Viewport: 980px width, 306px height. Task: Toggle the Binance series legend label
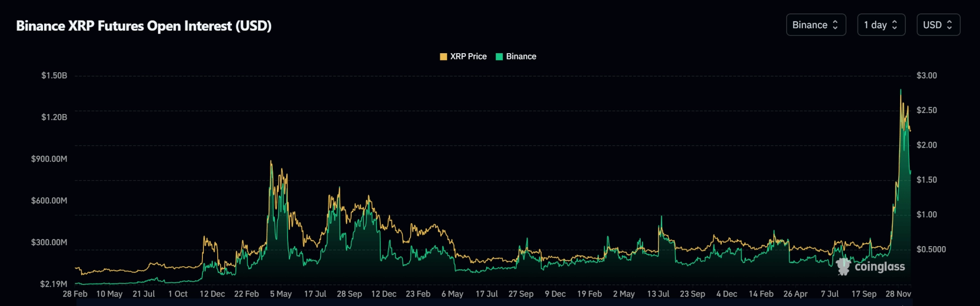point(521,57)
